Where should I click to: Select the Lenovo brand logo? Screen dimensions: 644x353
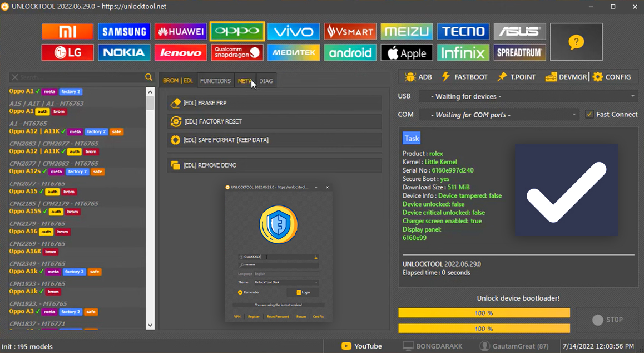click(x=181, y=53)
